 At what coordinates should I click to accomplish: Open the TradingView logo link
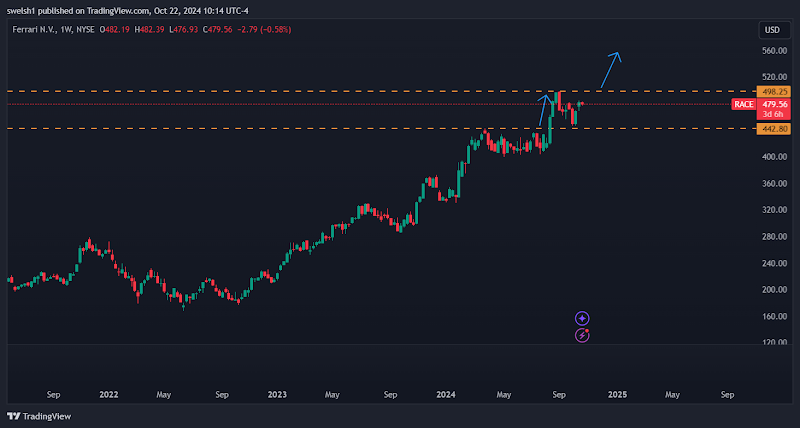pos(39,416)
